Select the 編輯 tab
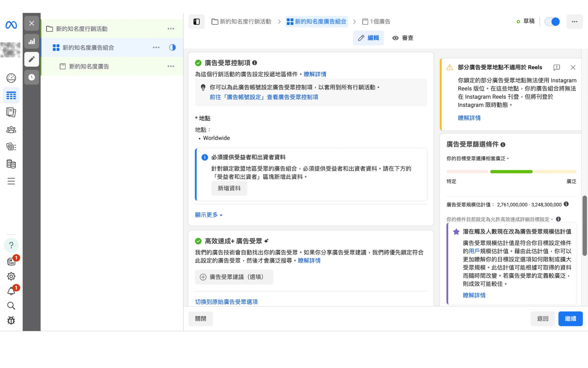Image resolution: width=588 pixels, height=368 pixels. 368,38
